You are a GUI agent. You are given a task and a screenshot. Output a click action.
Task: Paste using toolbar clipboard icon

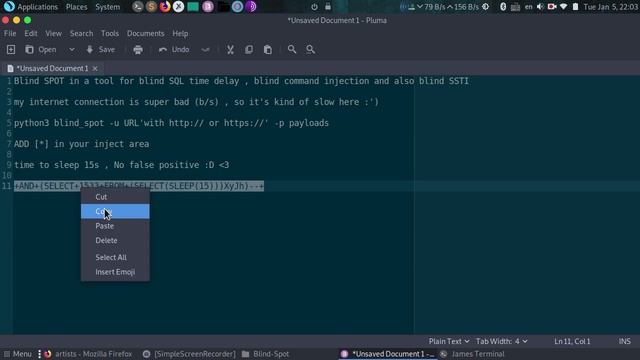point(268,49)
